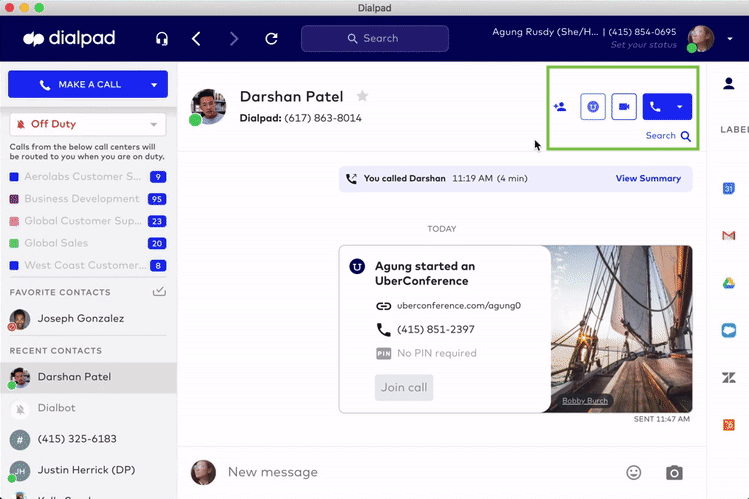Viewport: 749px width, 499px height.
Task: Click the sailboat image in the card
Action: coord(621,329)
